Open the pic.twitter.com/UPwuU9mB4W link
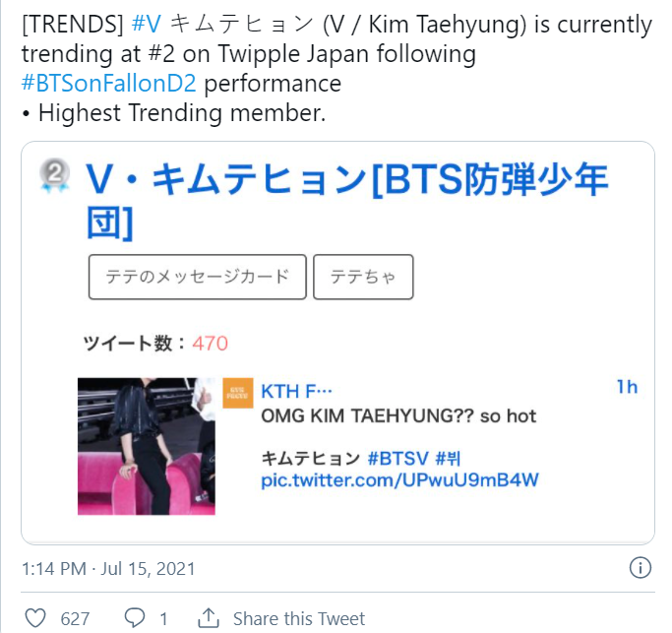Viewport: 672px width, 633px height. (x=399, y=479)
